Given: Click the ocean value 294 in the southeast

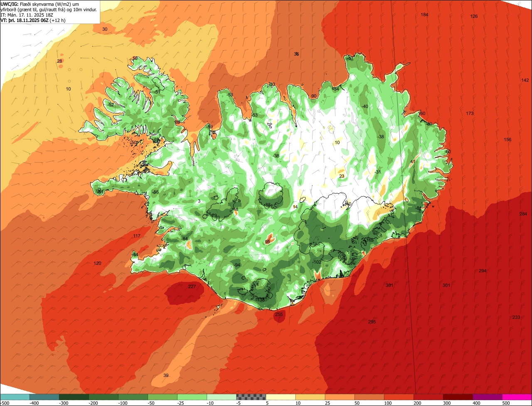Looking at the screenshot, I should tap(482, 271).
